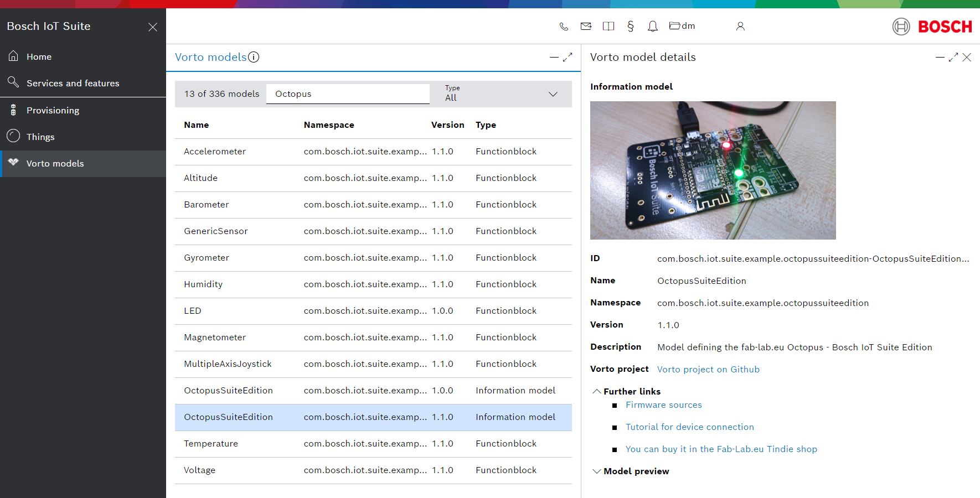Sort by Version column header
The image size is (980, 498).
click(448, 125)
